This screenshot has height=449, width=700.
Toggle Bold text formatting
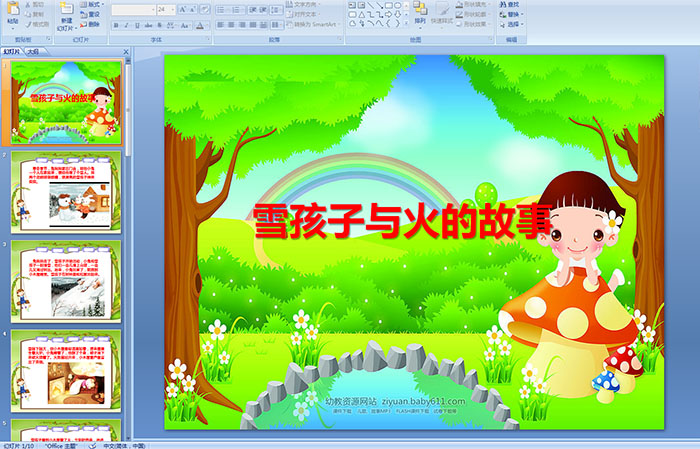click(x=114, y=25)
